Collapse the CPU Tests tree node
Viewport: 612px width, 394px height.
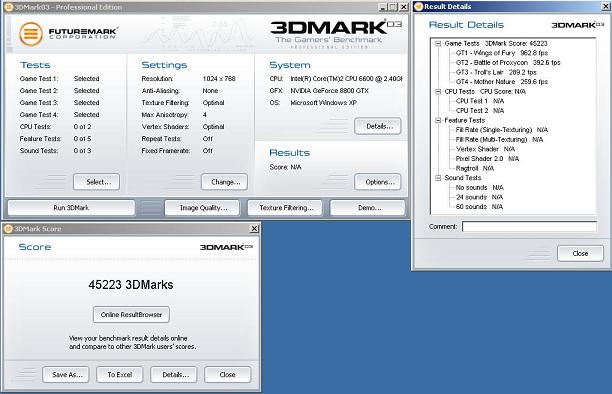click(438, 91)
